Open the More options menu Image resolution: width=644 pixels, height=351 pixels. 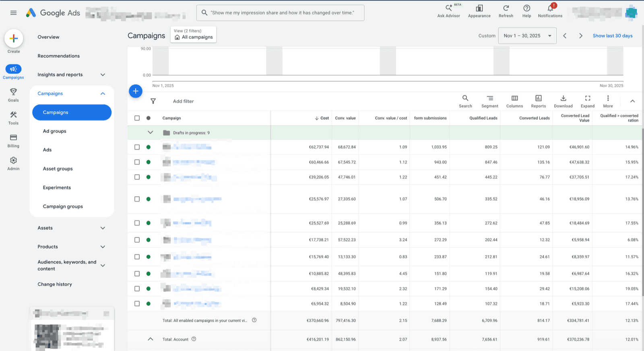pos(608,101)
